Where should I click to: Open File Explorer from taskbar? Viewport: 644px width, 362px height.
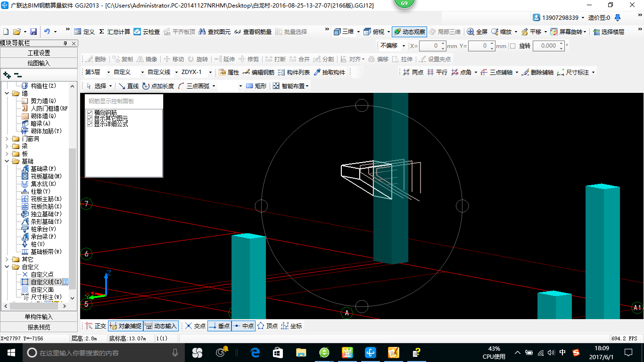coord(301,352)
